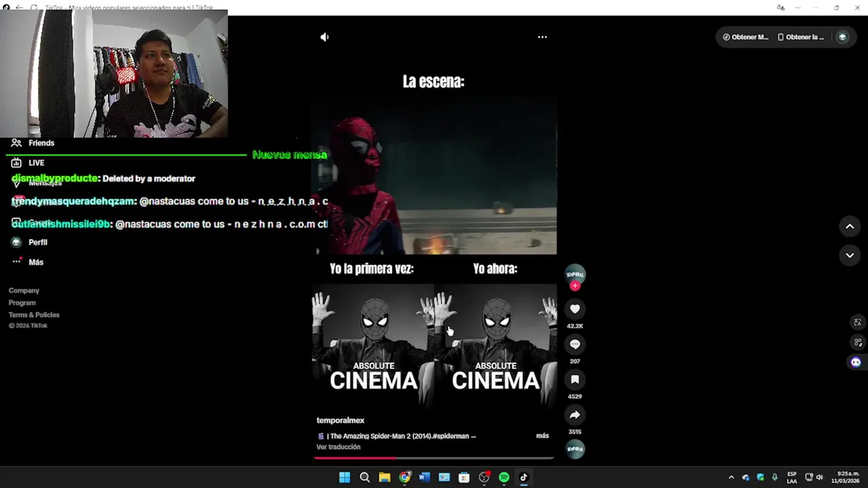Open volume control in system tray

click(x=819, y=477)
